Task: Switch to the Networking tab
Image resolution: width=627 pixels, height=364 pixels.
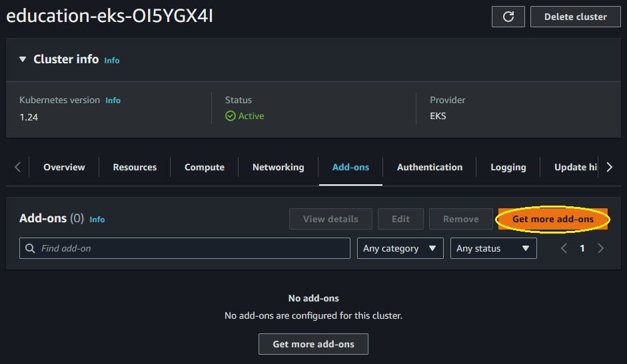Action: 279,167
